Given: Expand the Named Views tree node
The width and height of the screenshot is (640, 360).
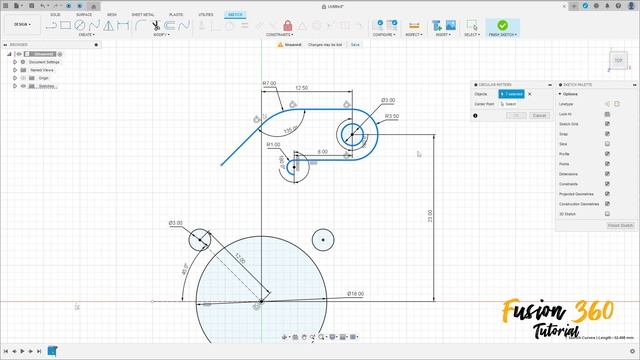Looking at the screenshot, I should click(x=15, y=70).
